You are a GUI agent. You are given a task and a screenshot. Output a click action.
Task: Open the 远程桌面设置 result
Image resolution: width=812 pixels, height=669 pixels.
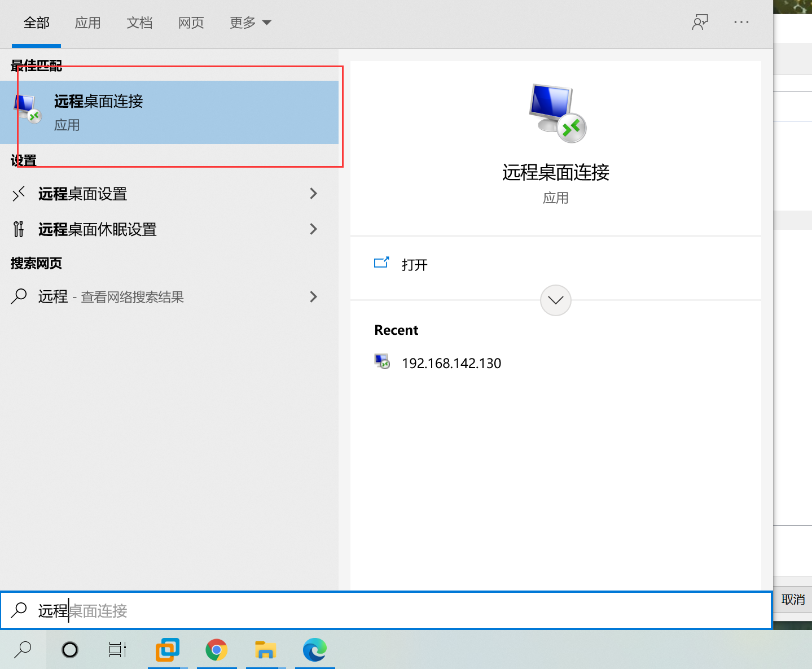coord(169,194)
